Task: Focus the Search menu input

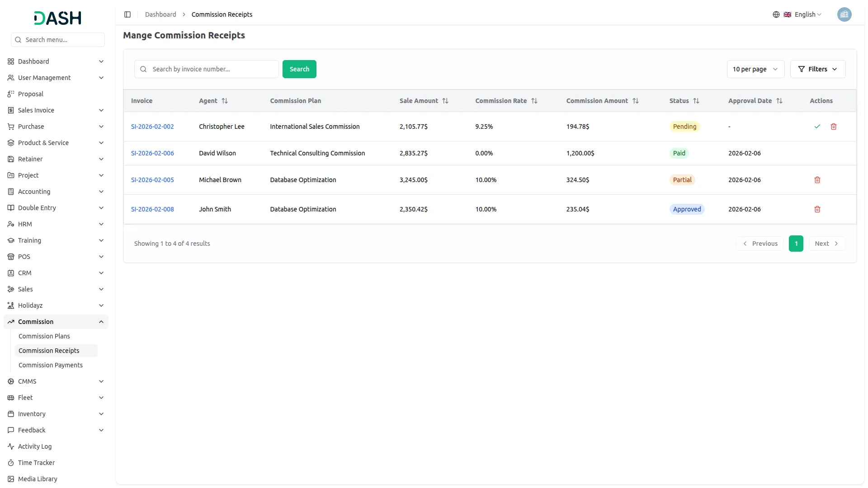Action: coord(58,40)
